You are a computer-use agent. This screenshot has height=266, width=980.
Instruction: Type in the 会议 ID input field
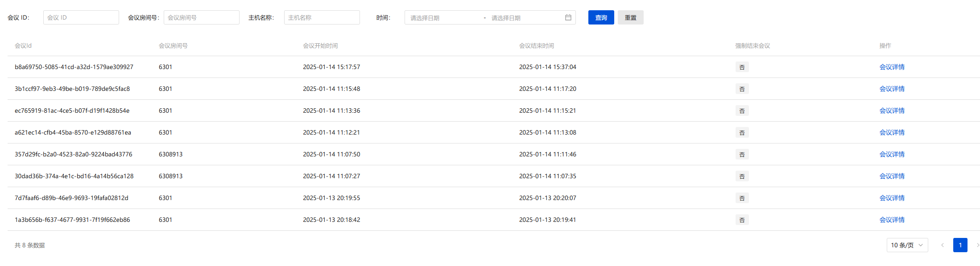pos(81,17)
